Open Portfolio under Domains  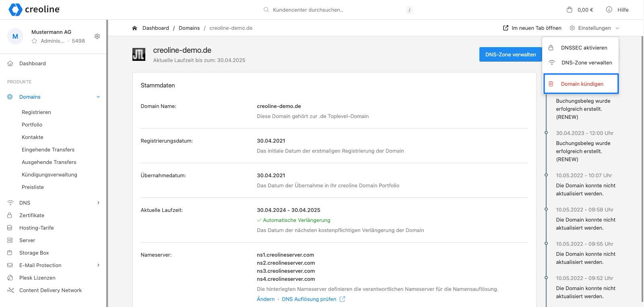[x=32, y=124]
